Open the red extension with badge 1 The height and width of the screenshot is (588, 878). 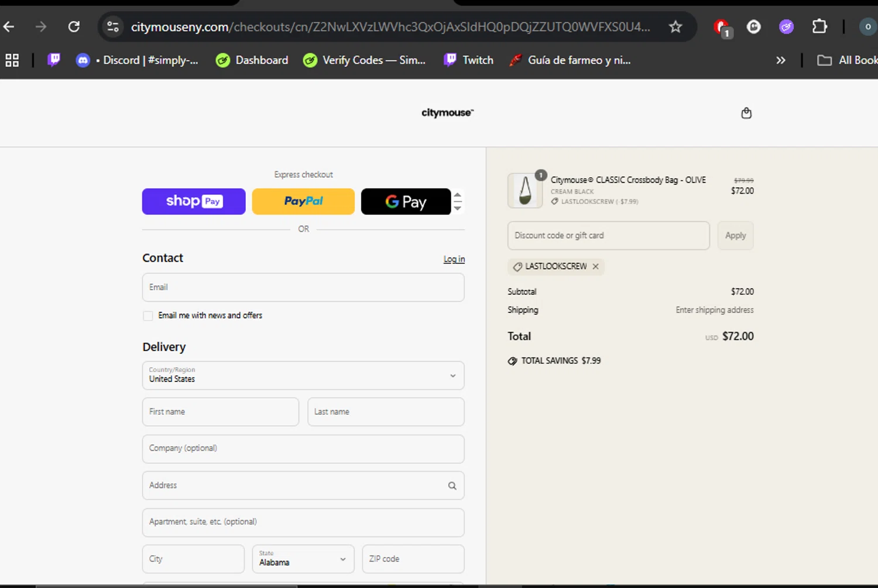(x=722, y=27)
